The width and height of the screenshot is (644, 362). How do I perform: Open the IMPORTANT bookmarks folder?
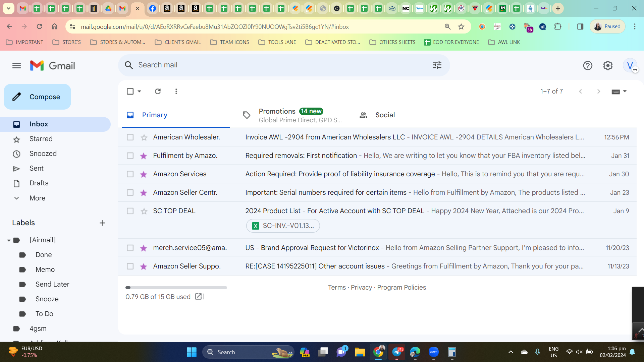point(25,42)
